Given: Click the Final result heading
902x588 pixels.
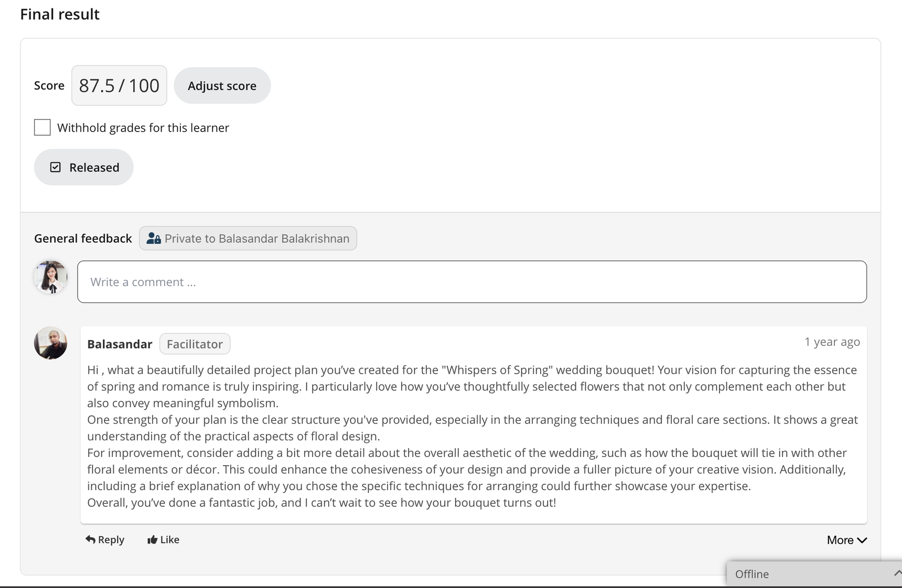Looking at the screenshot, I should [60, 14].
